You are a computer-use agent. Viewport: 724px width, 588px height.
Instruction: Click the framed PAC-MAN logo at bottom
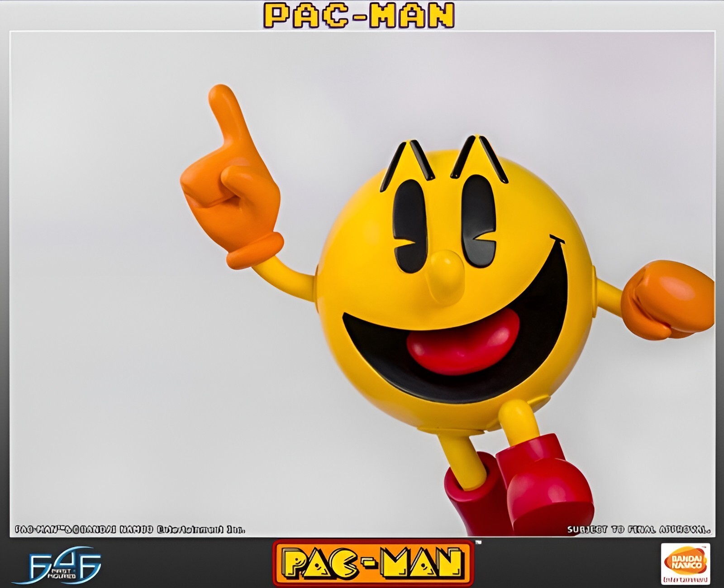373,563
